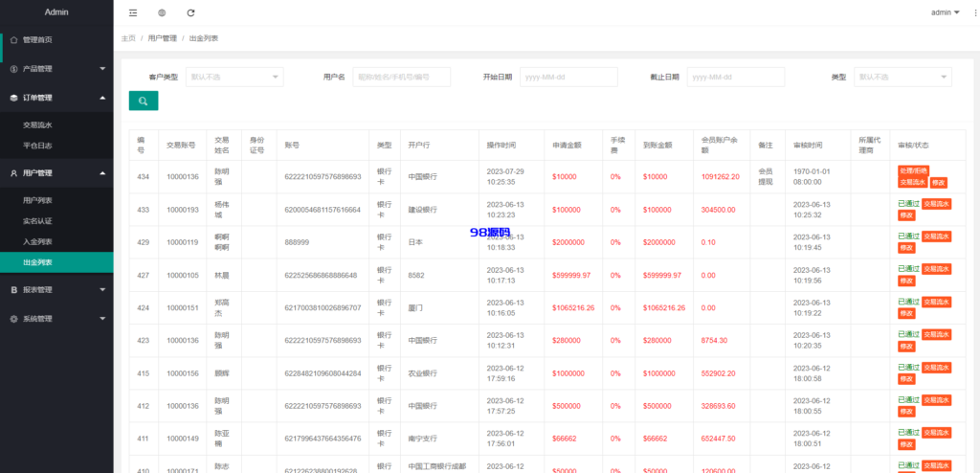
Task: Expand the 产品管理 menu arrow
Action: point(102,69)
